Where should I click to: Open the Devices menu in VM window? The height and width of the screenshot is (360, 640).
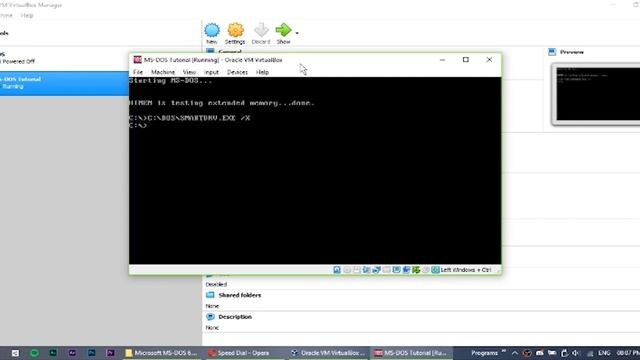[x=237, y=72]
